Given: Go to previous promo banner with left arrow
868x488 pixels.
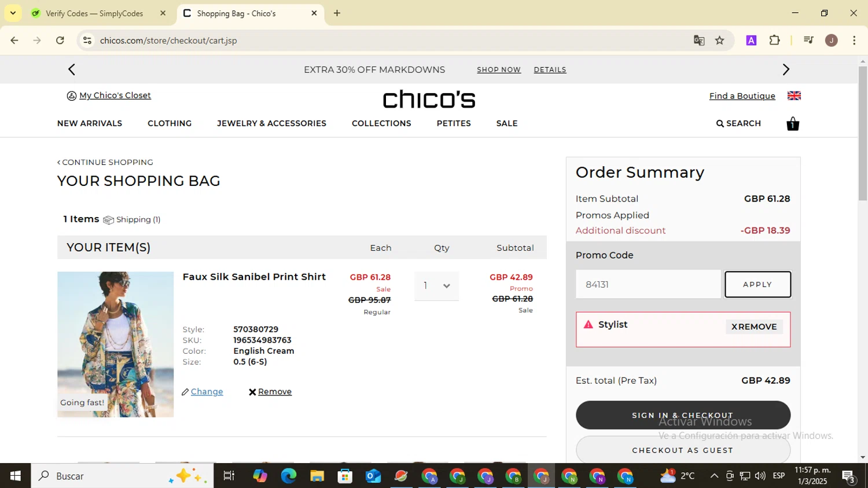Looking at the screenshot, I should (x=72, y=69).
